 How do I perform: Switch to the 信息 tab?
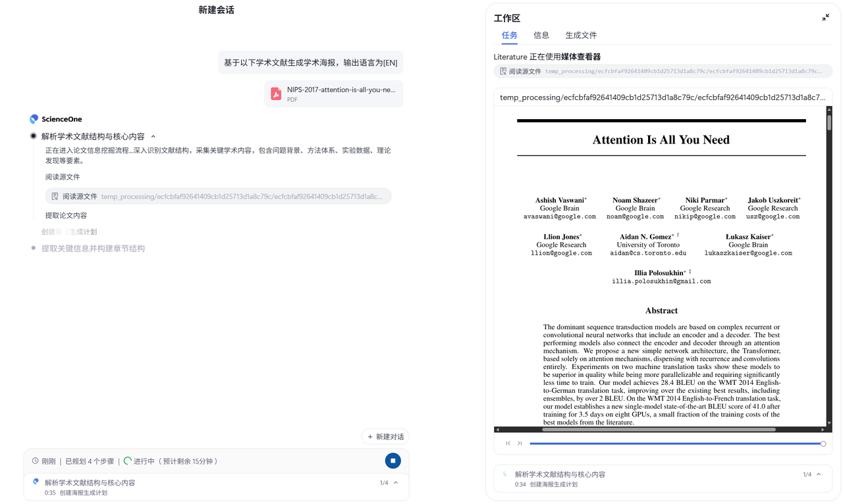point(541,36)
